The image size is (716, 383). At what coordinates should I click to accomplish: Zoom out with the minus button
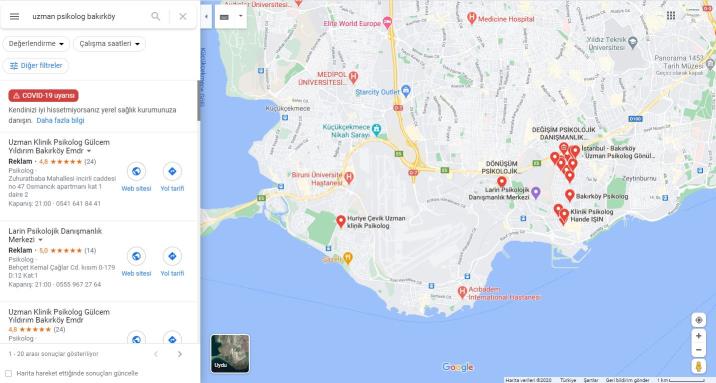699,350
